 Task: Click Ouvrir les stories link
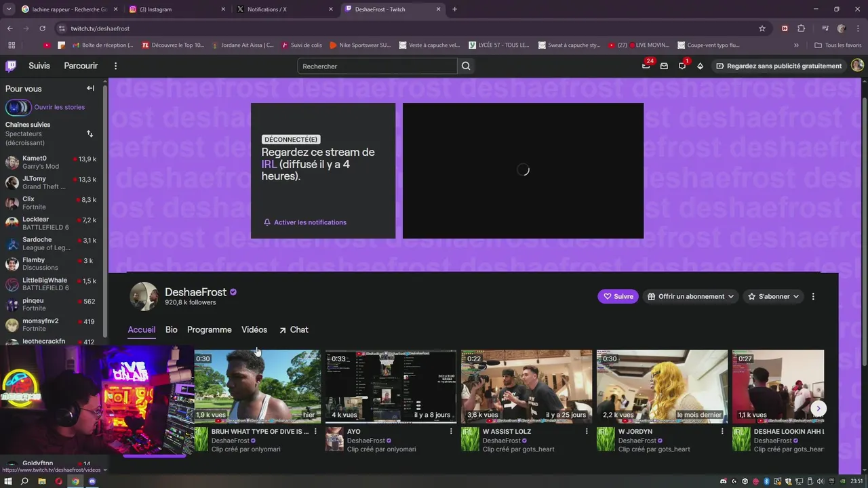click(x=60, y=107)
